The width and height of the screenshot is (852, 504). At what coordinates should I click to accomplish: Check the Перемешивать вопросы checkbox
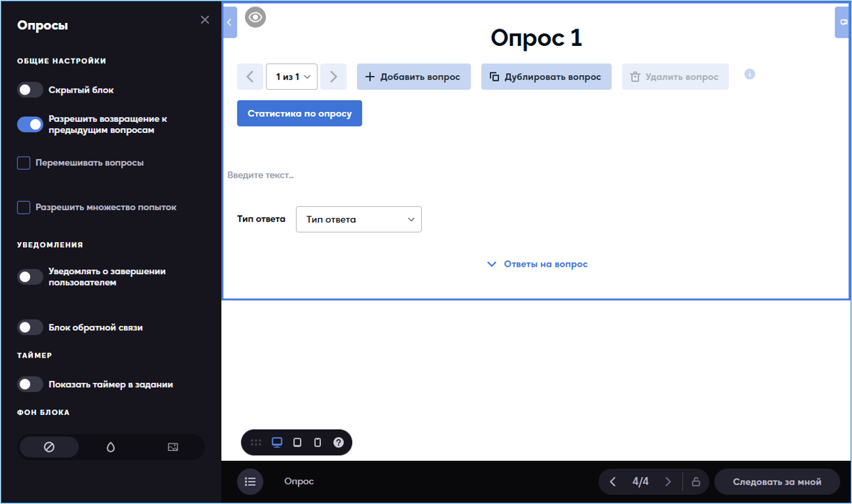click(24, 163)
